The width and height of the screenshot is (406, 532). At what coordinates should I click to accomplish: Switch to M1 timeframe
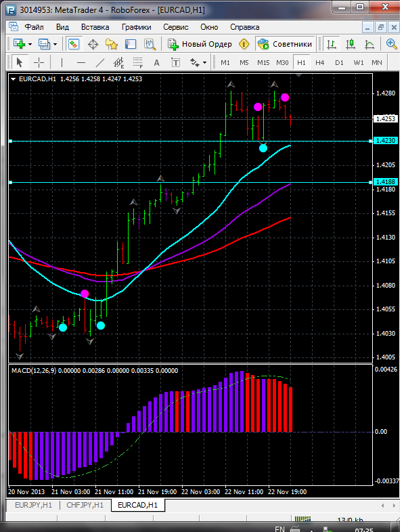(225, 62)
